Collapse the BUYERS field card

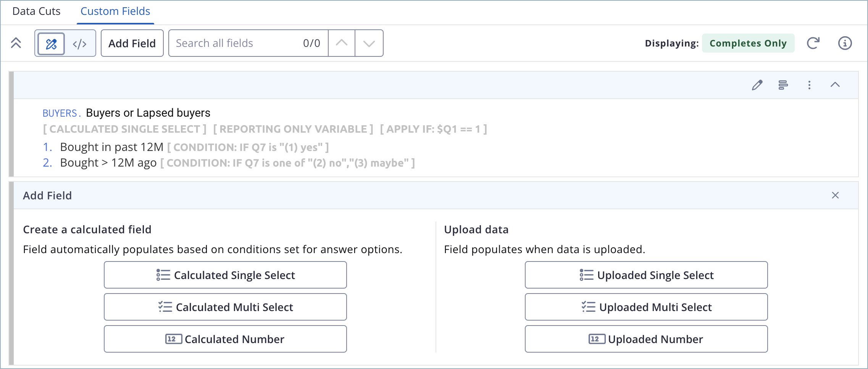(836, 85)
